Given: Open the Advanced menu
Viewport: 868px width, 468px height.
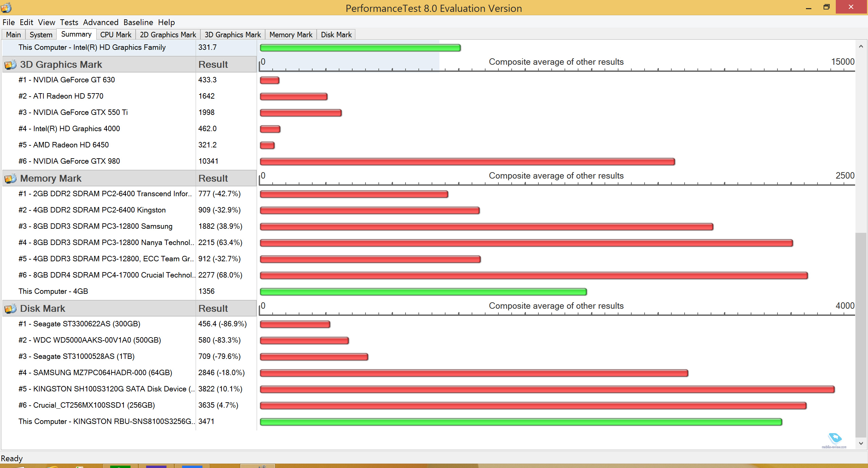Looking at the screenshot, I should (x=101, y=22).
